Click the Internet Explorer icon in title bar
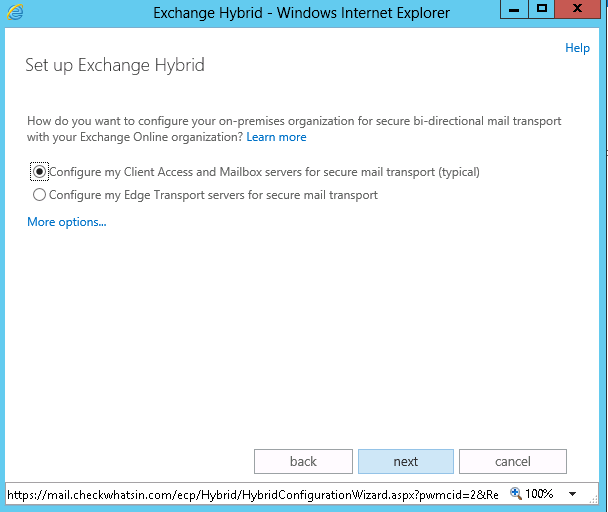Image resolution: width=608 pixels, height=512 pixels. [15, 12]
